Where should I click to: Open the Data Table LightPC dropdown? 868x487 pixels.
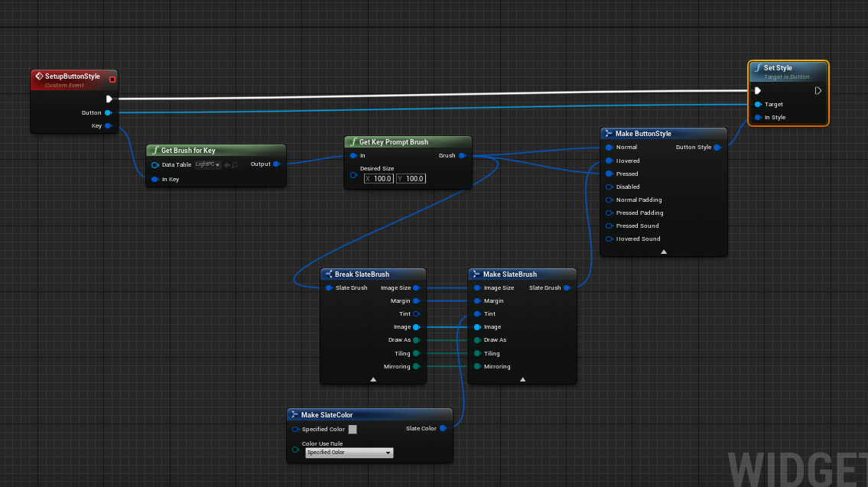tap(207, 165)
